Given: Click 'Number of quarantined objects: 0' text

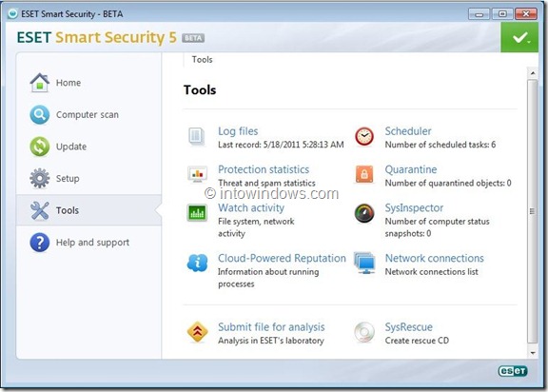Looking at the screenshot, I should 448,183.
